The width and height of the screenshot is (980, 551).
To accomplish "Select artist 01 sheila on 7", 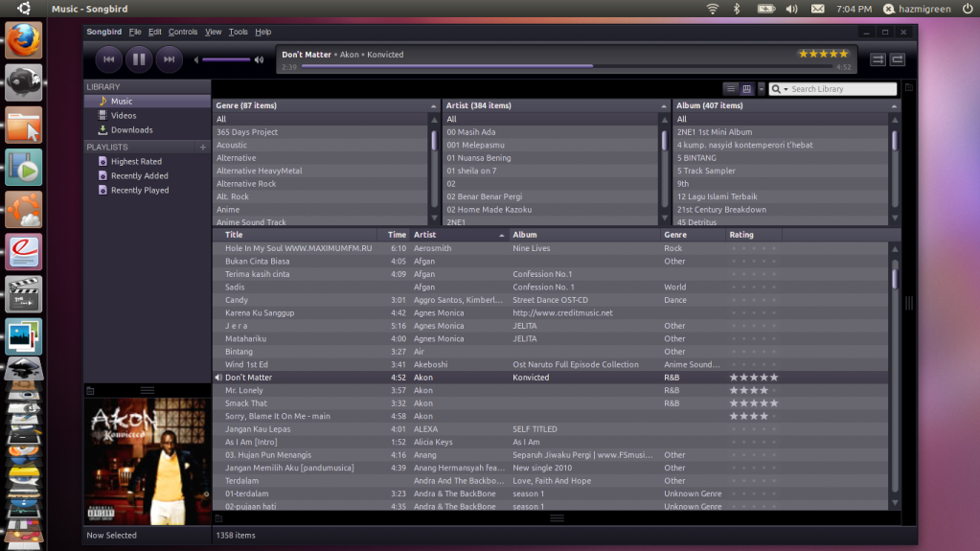I will click(x=551, y=171).
